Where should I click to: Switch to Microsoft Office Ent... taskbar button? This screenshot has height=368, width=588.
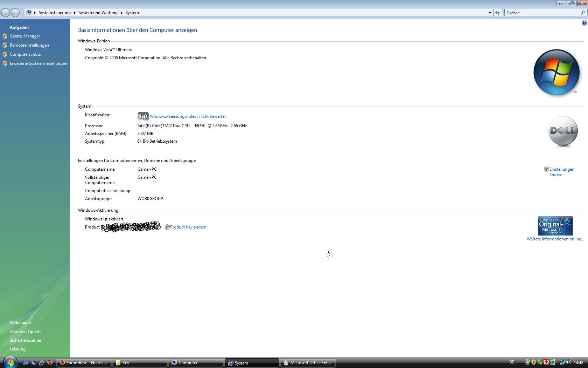(x=308, y=363)
